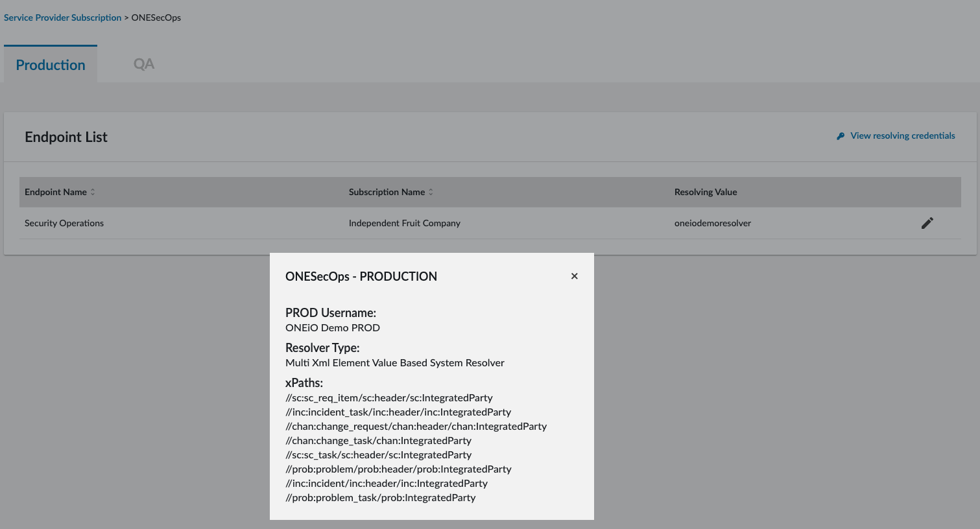Select the Independent Fruit Company cell
This screenshot has width=980, height=529.
[405, 223]
